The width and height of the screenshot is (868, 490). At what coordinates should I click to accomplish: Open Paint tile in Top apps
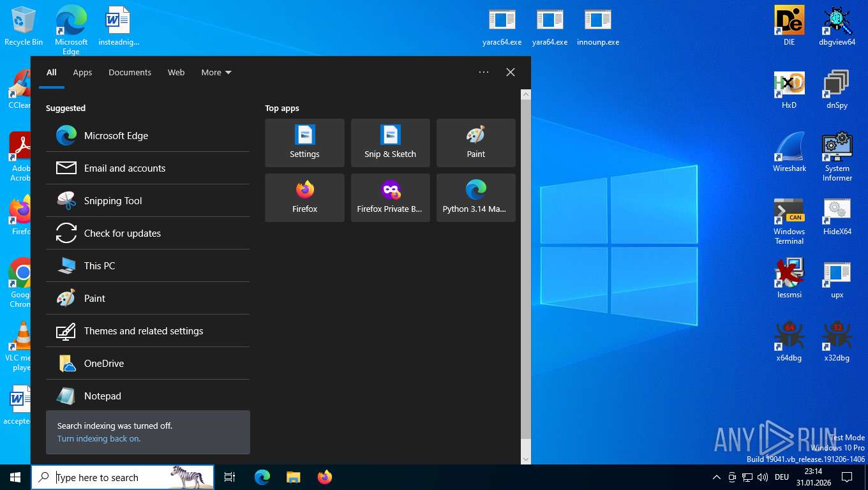tap(476, 143)
